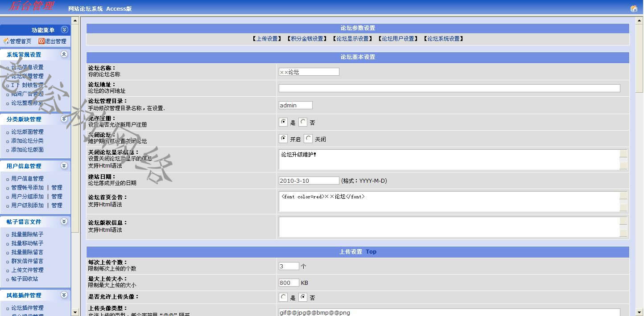Click the 管理首页 house icon
The width and height of the screenshot is (644, 316).
tap(6, 41)
